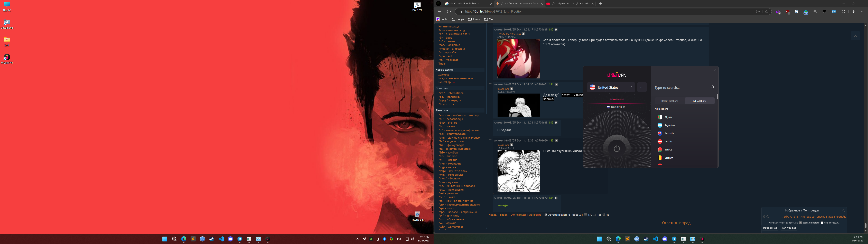
Task: Open the Router bookmark
Action: pyautogui.click(x=442, y=19)
